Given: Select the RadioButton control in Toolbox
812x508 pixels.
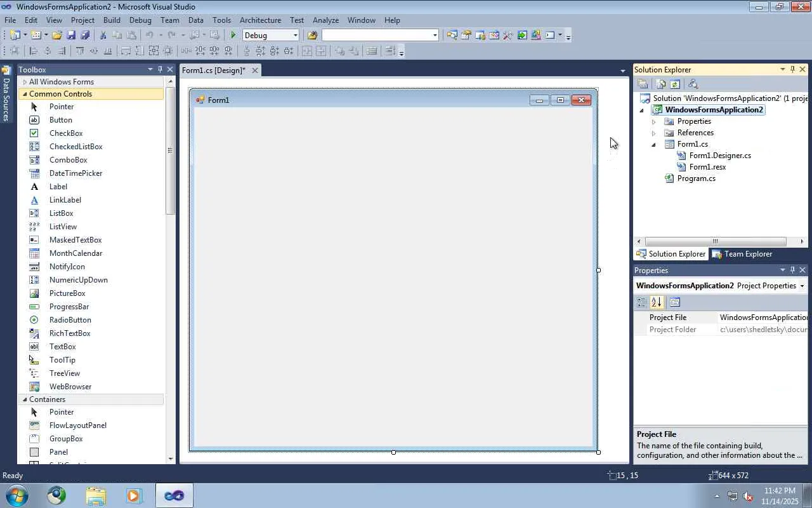Looking at the screenshot, I should click(x=93, y=320).
